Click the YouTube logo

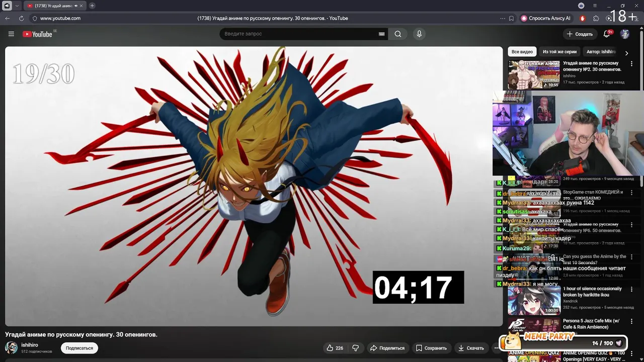37,34
